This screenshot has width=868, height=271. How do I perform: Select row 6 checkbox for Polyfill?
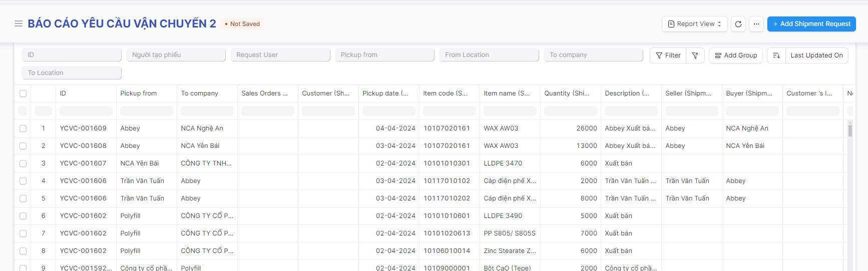(x=23, y=216)
